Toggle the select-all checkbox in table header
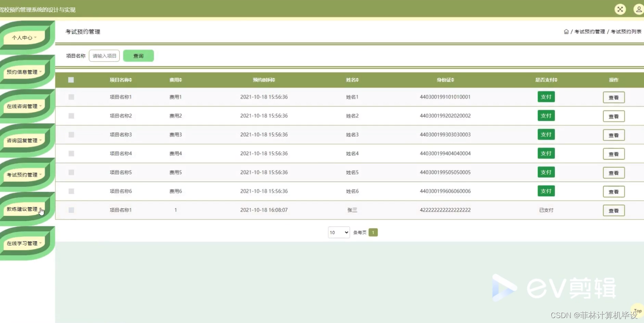The height and width of the screenshot is (323, 644). [x=71, y=80]
